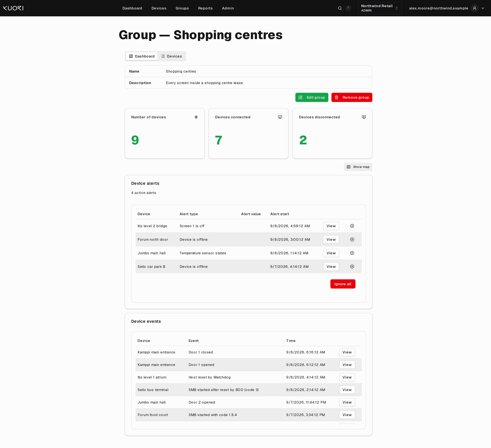Open the Northwind Retail organization switcher

(380, 8)
